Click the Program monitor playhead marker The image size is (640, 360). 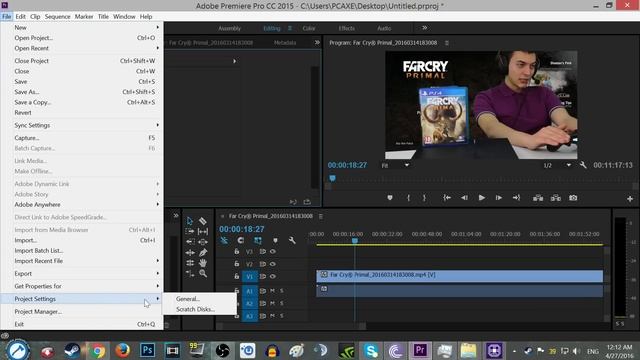coord(332,178)
